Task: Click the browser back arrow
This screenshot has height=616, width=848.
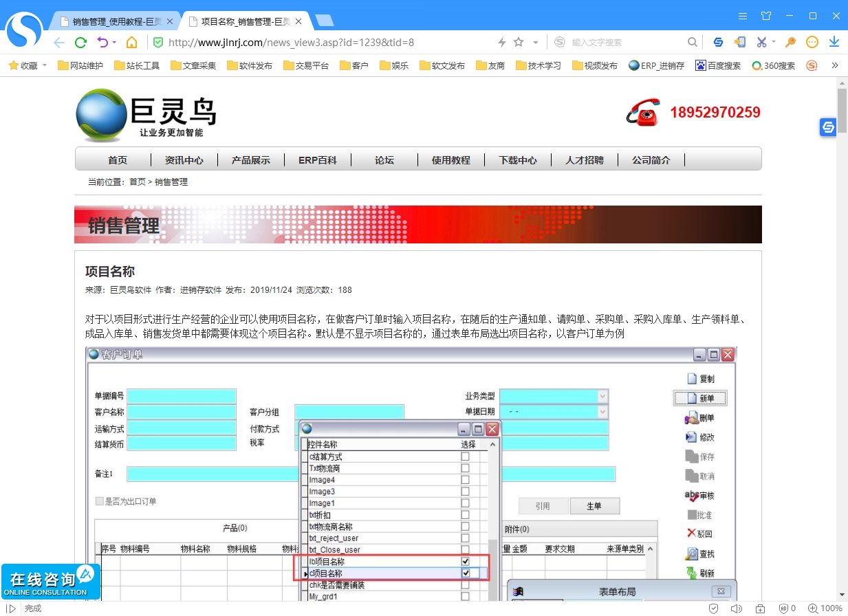Action: [59, 43]
